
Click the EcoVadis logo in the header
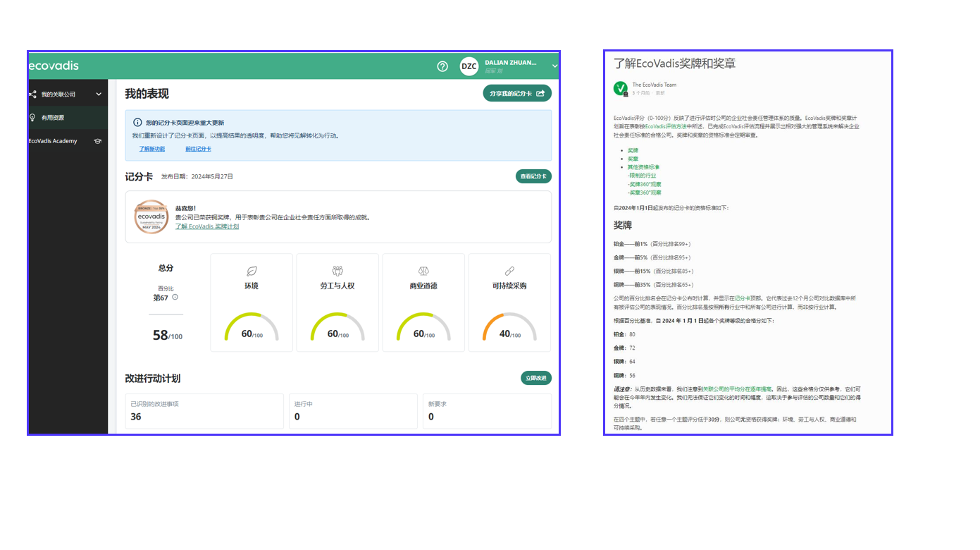click(54, 66)
